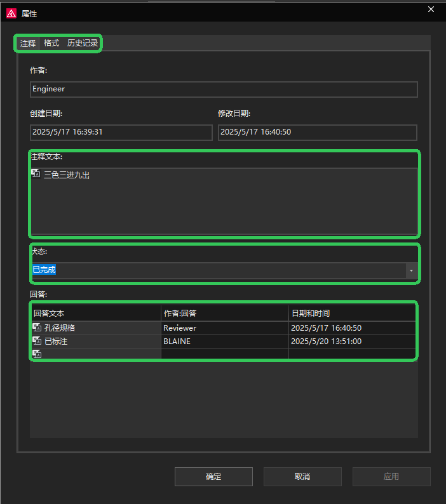The image size is (446, 504).
Task: Click the 取消 button
Action: point(302,476)
